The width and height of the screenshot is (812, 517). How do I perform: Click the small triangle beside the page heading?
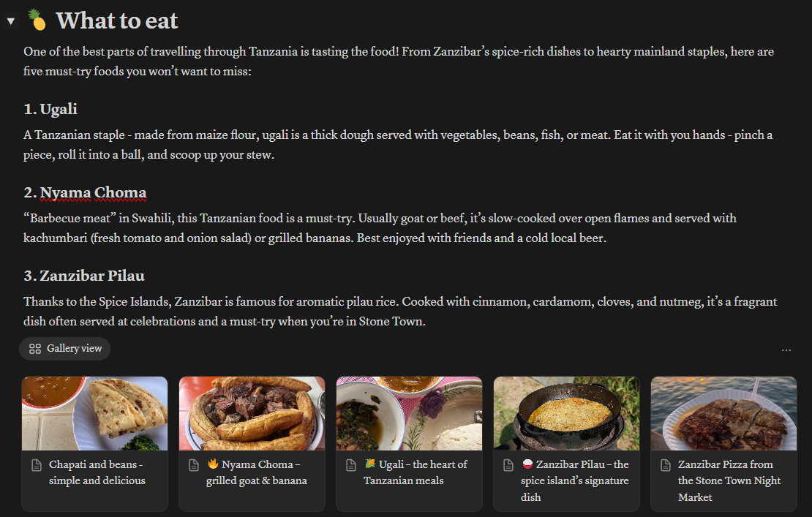[10, 20]
